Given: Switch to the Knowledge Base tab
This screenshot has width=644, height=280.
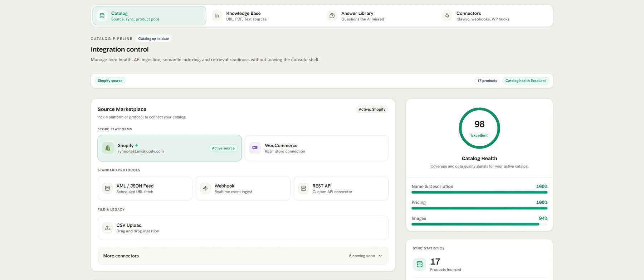Looking at the screenshot, I should tap(264, 16).
